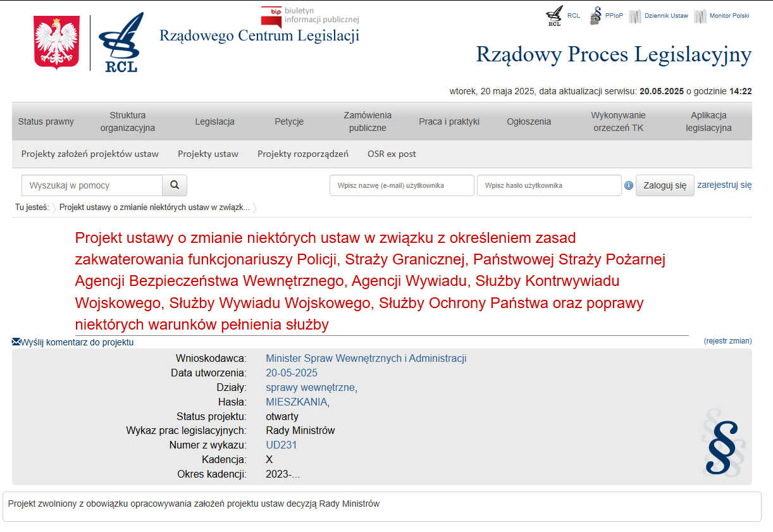Click the status value otwarty
This screenshot has height=532, width=773.
pyautogui.click(x=282, y=416)
